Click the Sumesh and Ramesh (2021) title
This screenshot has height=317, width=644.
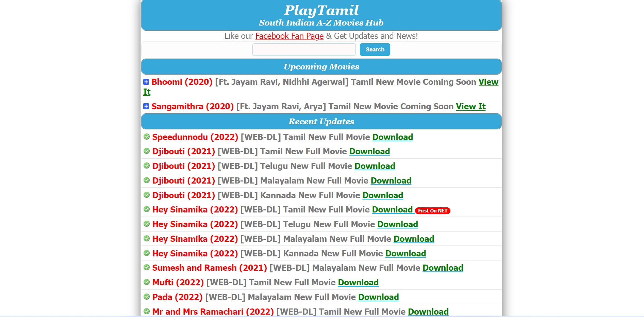pyautogui.click(x=210, y=268)
